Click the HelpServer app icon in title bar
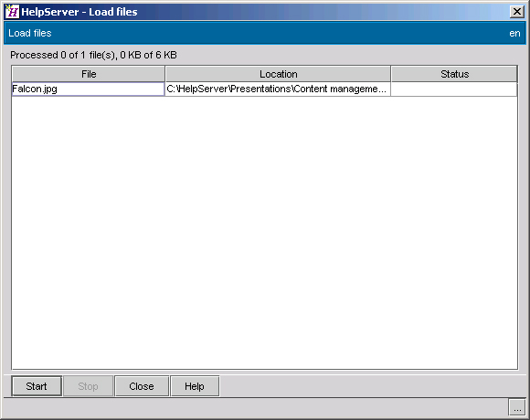The width and height of the screenshot is (530, 420). click(x=12, y=12)
